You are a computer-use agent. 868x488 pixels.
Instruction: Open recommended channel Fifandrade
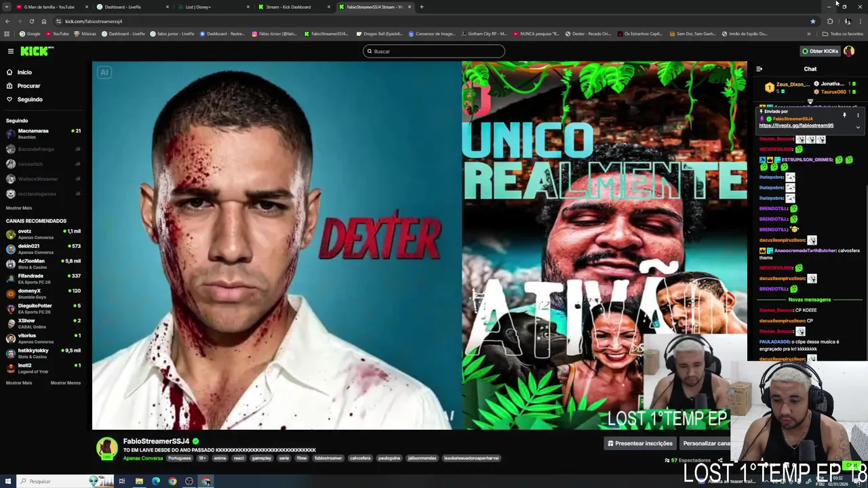click(43, 279)
